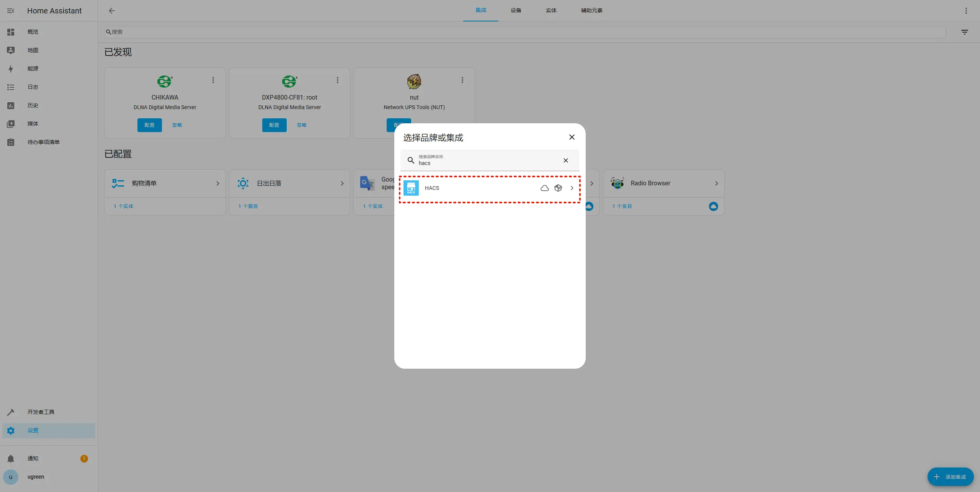Click 忽略 link on DXP4800 card
This screenshot has height=492, width=980.
(x=301, y=125)
